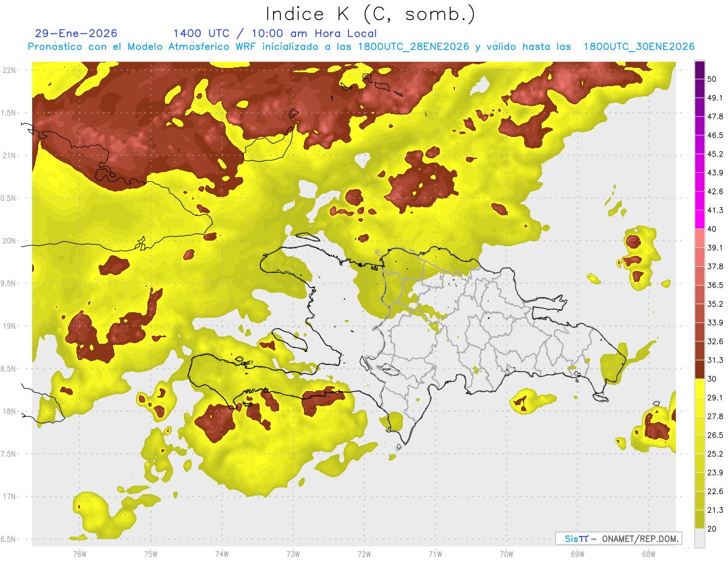Pick the magenta swatch between 40 and 41.3

tap(699, 219)
